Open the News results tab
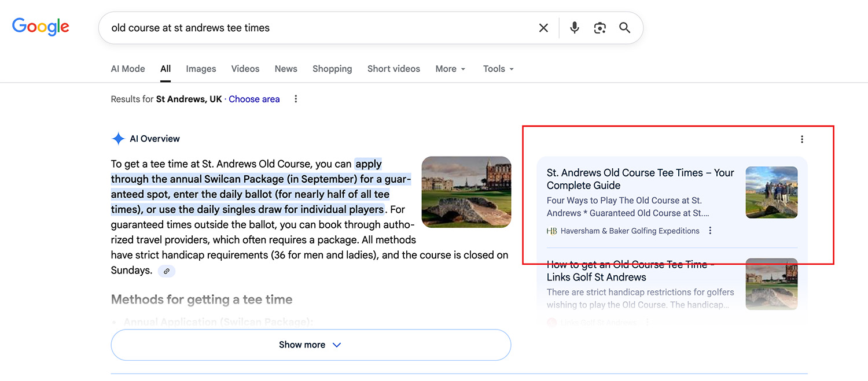The image size is (868, 381). 286,69
